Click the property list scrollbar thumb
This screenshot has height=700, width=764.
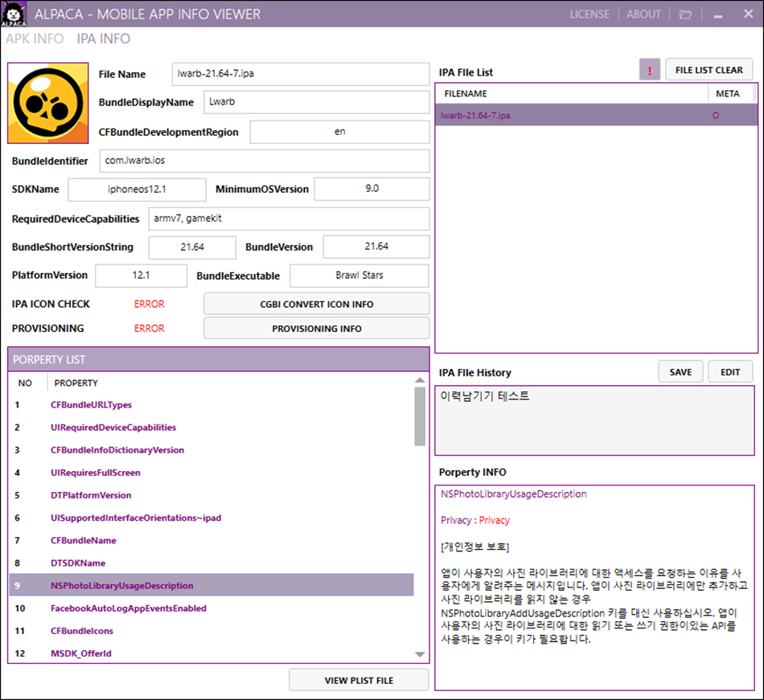tap(420, 416)
